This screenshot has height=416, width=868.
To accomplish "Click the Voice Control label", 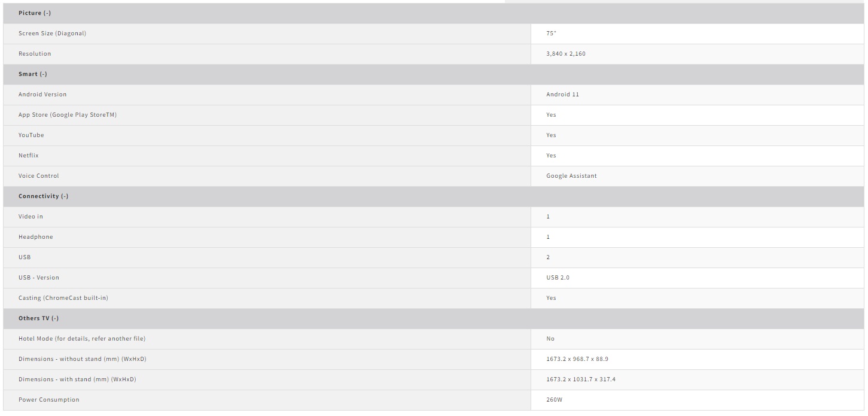I will tap(39, 176).
